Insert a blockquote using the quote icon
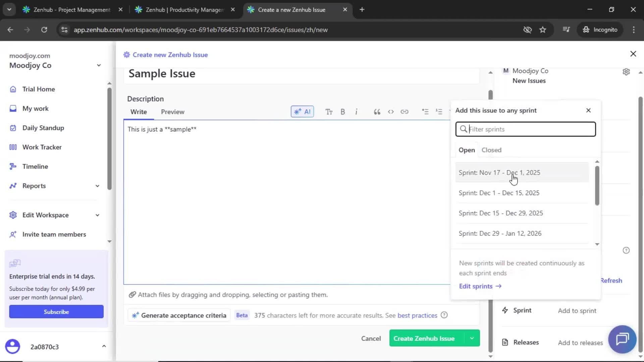The height and width of the screenshot is (362, 644). pos(377,112)
